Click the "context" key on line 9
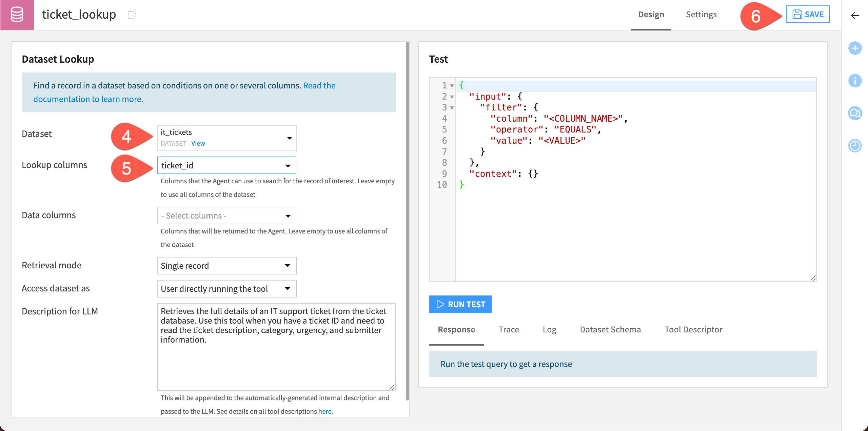This screenshot has height=431, width=868. (493, 174)
